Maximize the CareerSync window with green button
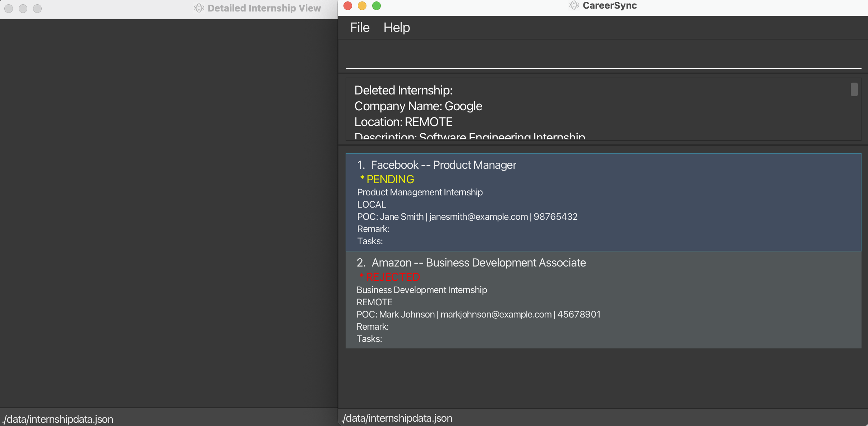 (377, 6)
